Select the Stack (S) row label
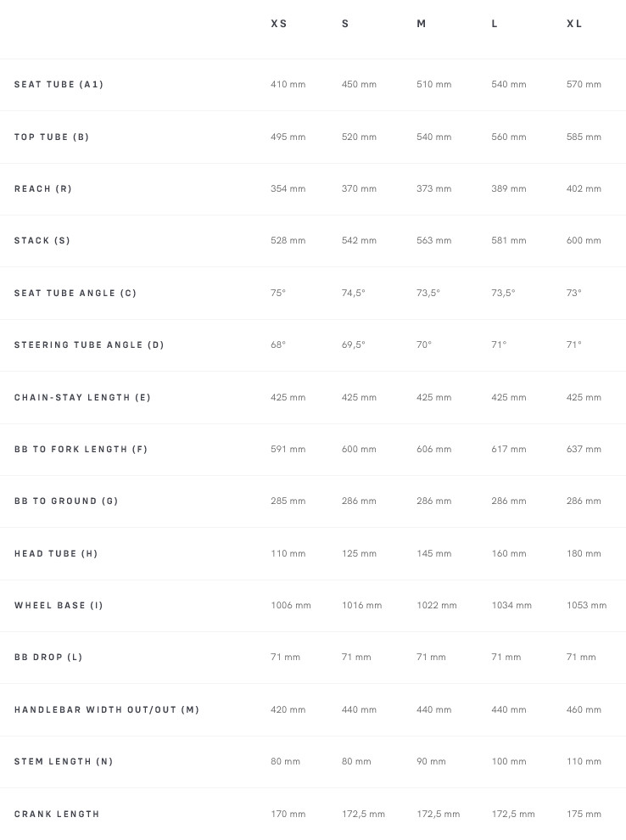The height and width of the screenshot is (840, 626). [x=42, y=241]
